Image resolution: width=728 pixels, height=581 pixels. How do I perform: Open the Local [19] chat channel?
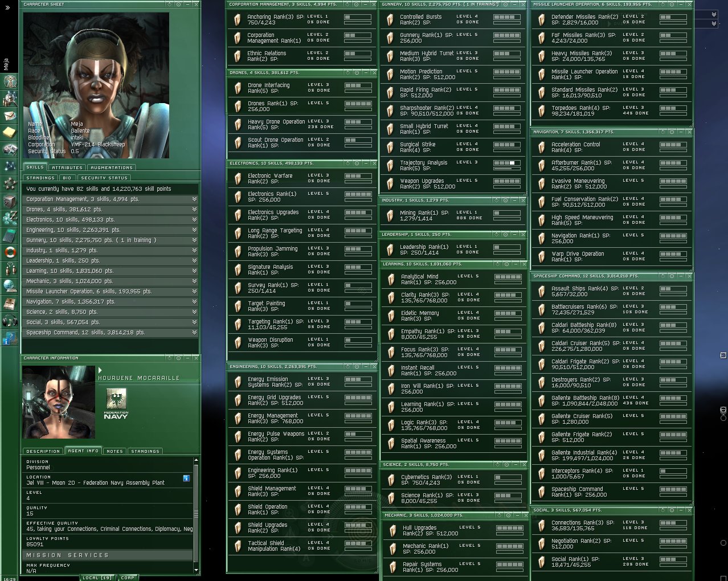[97, 578]
